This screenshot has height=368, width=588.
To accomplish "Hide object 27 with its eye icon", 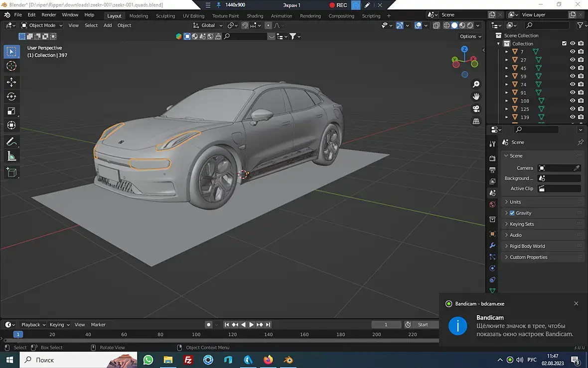I will 573,60.
